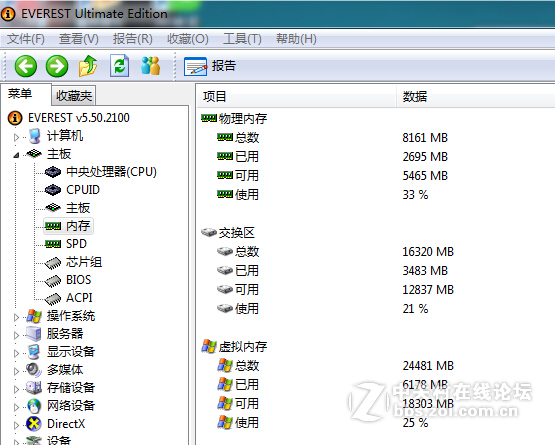Click the EVEREST title bar info icon
The image size is (555, 445).
tap(8, 14)
